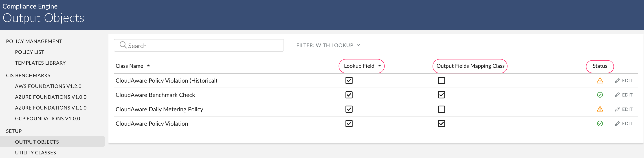
Task: Open AWS Foundations V1.2.0 benchmark
Action: 48,86
